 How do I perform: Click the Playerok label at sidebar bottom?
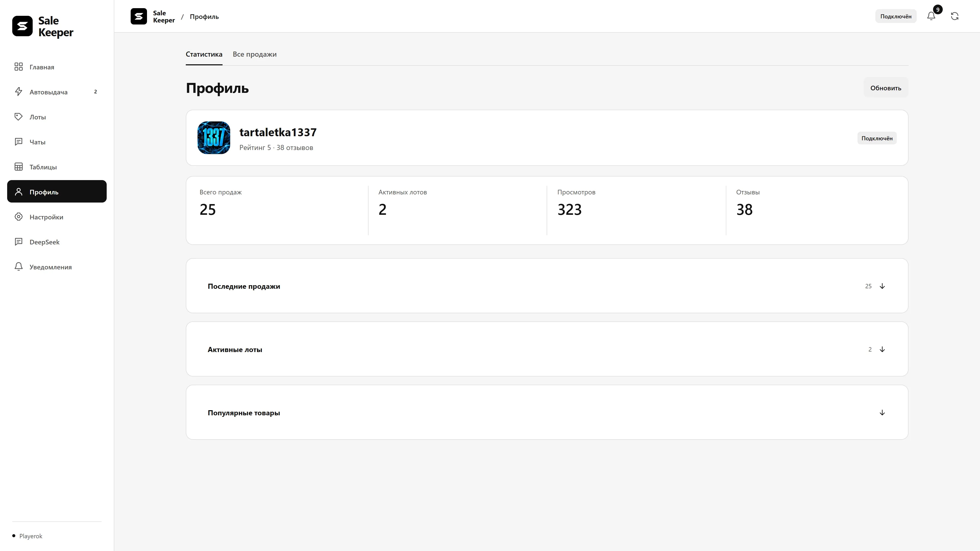(31, 536)
